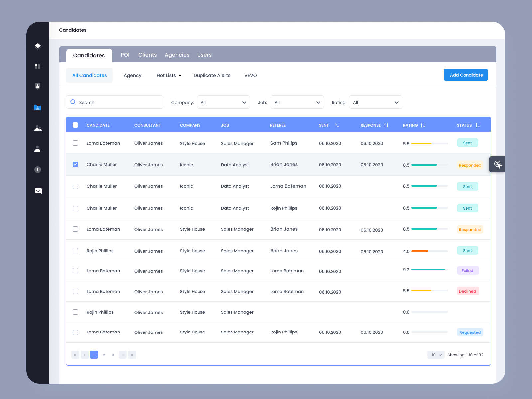Go to the previous page with the left chevron
The width and height of the screenshot is (532, 399).
85,355
